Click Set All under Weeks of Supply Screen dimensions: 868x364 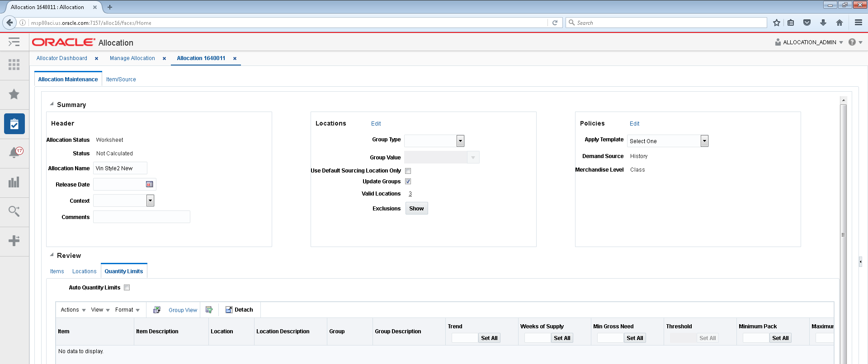[562, 338]
